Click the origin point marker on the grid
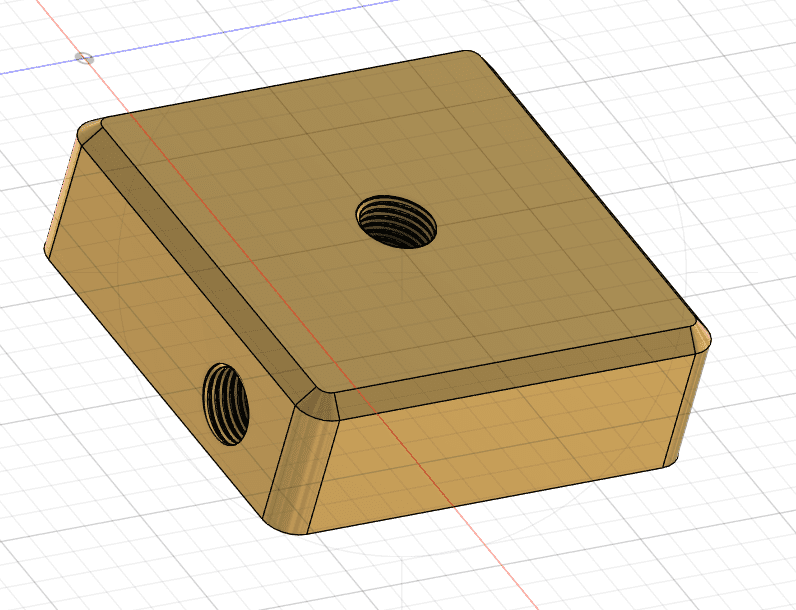This screenshot has height=610, width=796. pyautogui.click(x=85, y=58)
